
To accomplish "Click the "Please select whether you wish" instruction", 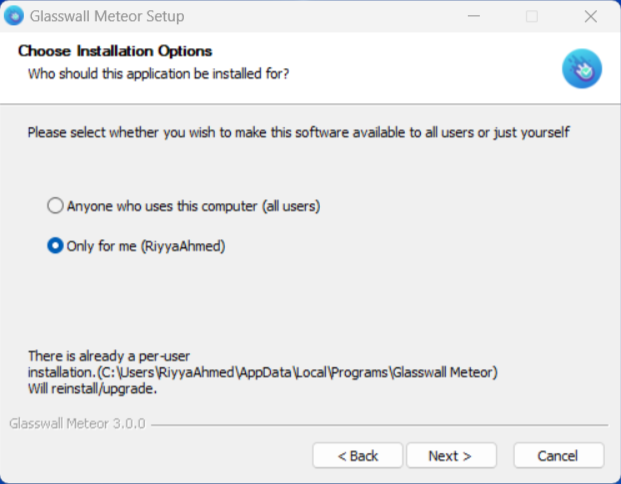I will coord(298,132).
